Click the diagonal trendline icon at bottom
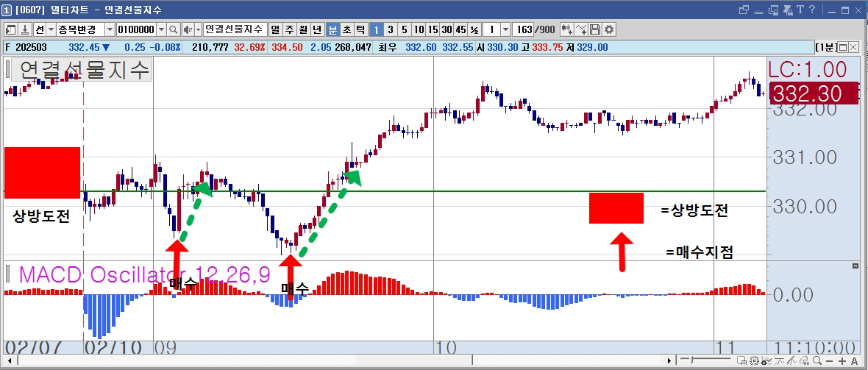868x370 pixels. pos(791,360)
